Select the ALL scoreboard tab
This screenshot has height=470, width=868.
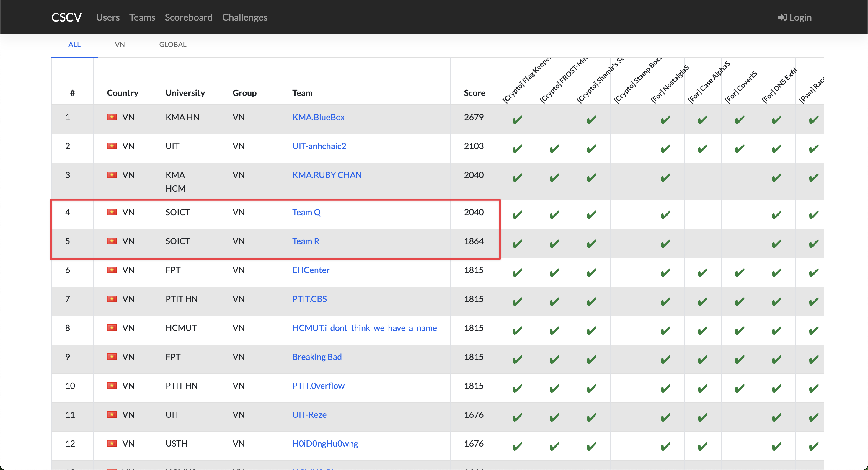74,45
